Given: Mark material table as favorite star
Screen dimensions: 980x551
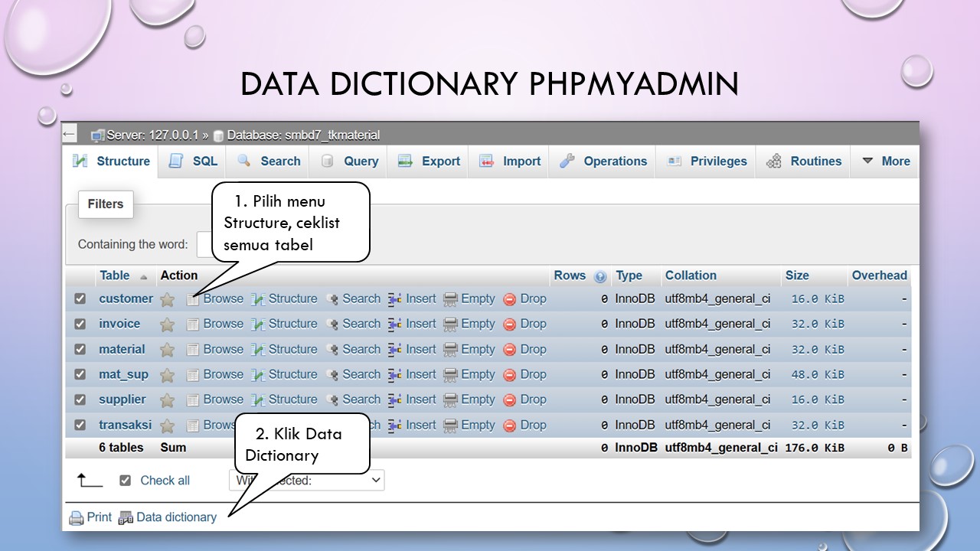Looking at the screenshot, I should tap(167, 350).
